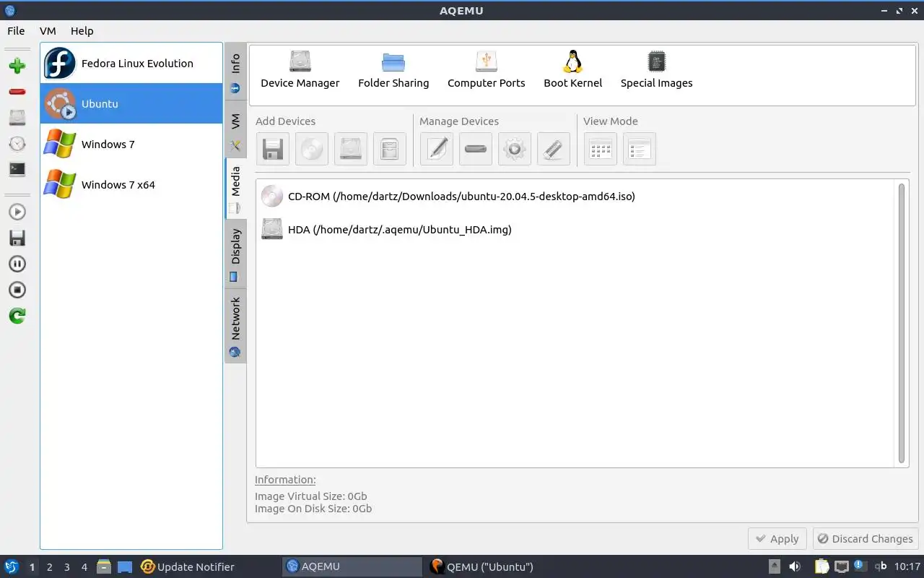This screenshot has width=924, height=578.
Task: Open the hard disk tool in left toolbar
Action: (x=17, y=118)
